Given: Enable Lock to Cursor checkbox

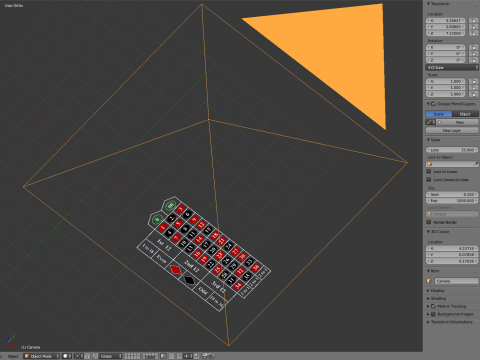Looking at the screenshot, I should click(429, 171).
